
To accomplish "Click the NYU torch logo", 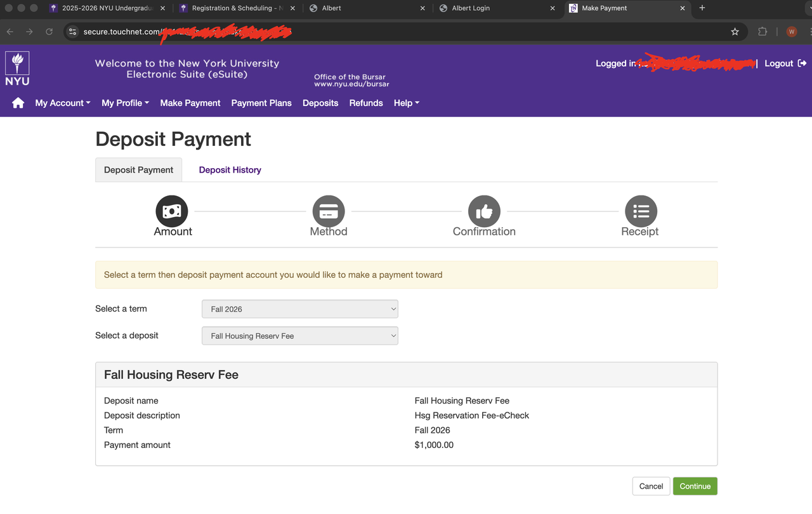I will (17, 68).
